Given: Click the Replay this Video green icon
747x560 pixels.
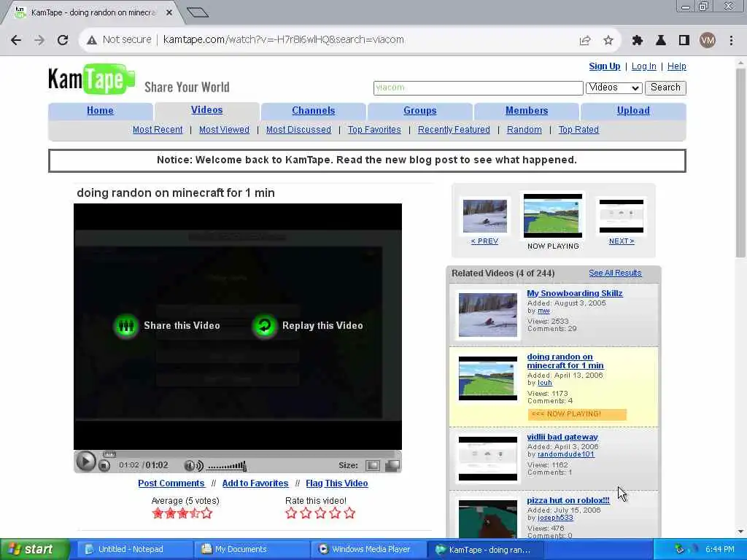Looking at the screenshot, I should (x=264, y=326).
